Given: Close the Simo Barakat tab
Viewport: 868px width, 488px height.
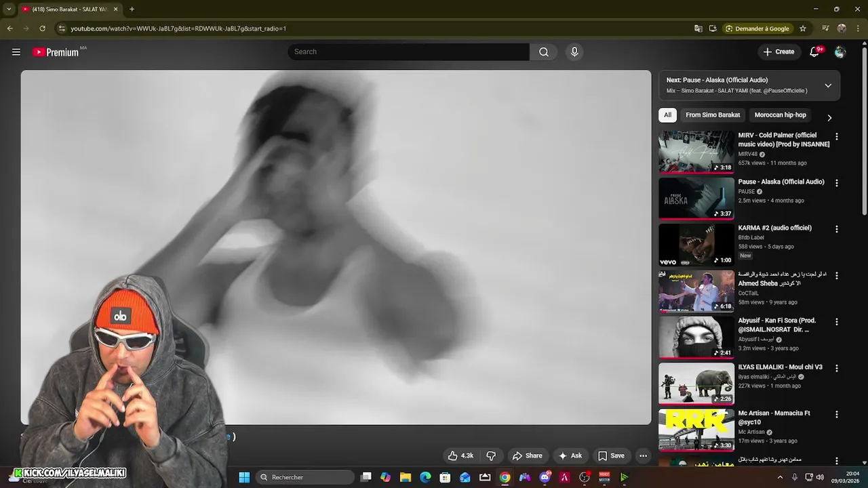Looking at the screenshot, I should point(115,9).
